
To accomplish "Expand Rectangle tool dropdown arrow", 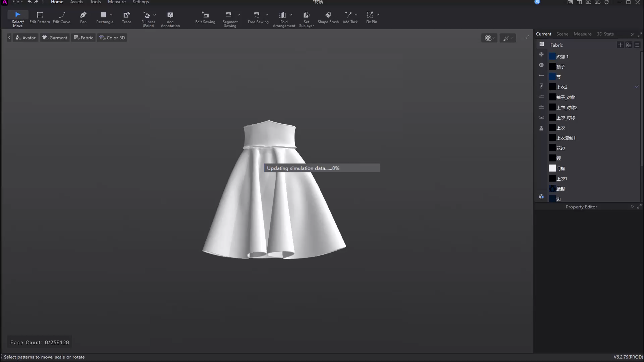I will (111, 15).
